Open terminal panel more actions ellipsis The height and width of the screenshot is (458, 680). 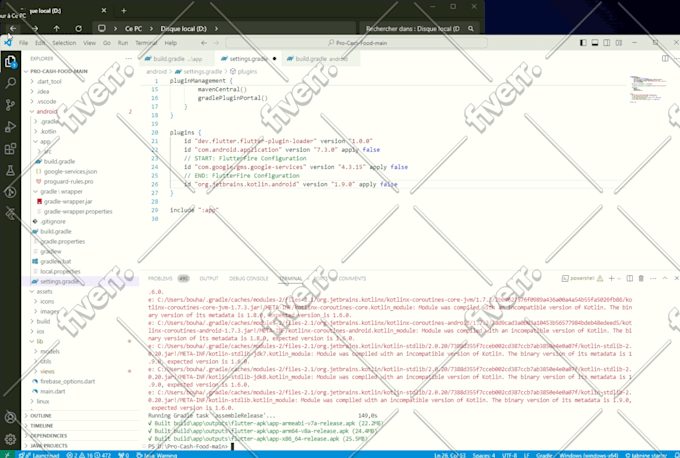coord(653,278)
